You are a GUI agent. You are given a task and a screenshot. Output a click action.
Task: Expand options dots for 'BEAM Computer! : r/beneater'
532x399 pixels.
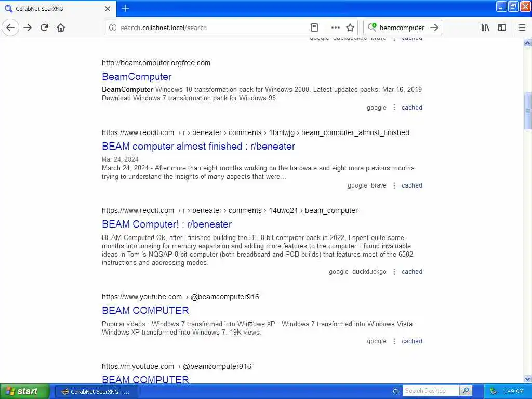[394, 272]
